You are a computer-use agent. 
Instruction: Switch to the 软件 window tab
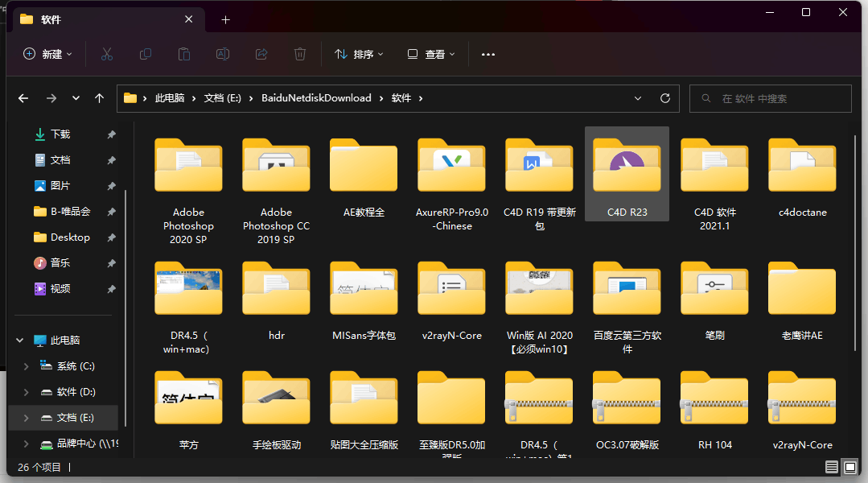(x=109, y=19)
